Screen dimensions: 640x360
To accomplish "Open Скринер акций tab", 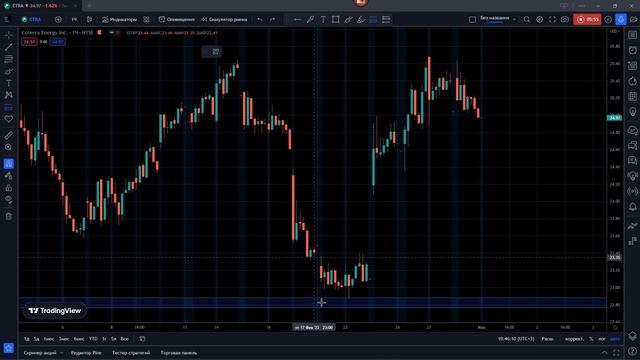I will pyautogui.click(x=40, y=353).
